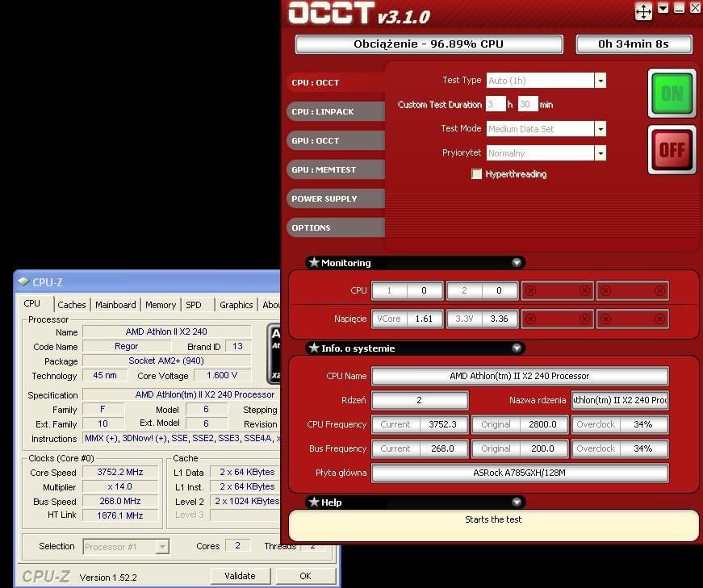The width and height of the screenshot is (703, 588).
Task: Click the 3.3V 3.36 voltage cell
Action: tap(483, 319)
